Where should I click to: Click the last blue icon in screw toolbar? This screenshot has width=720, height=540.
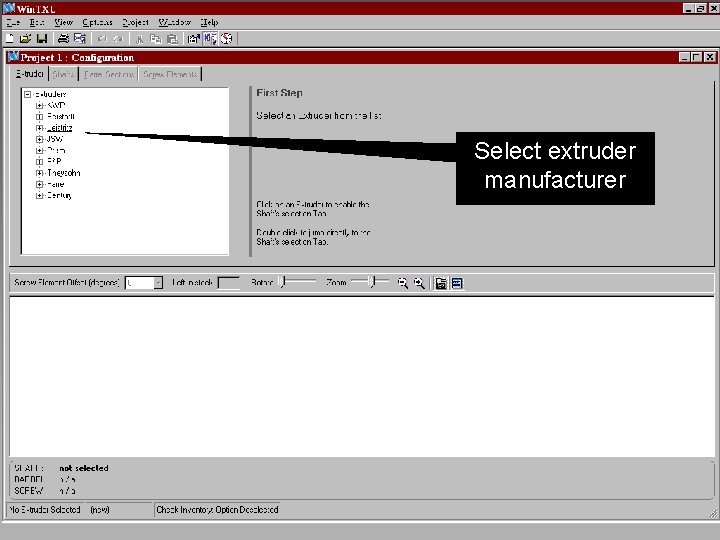pos(457,283)
